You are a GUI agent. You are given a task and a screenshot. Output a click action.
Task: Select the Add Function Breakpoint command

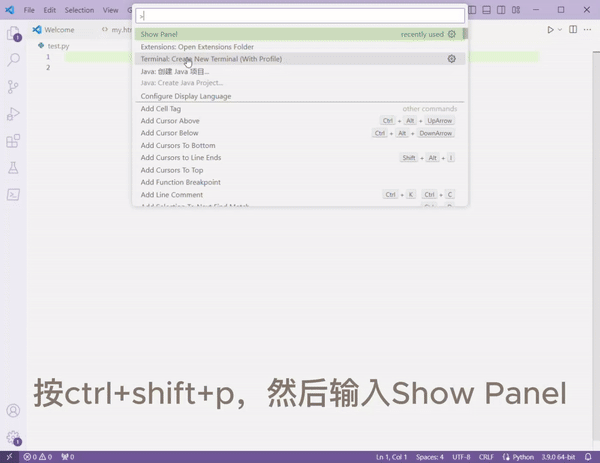(300, 182)
